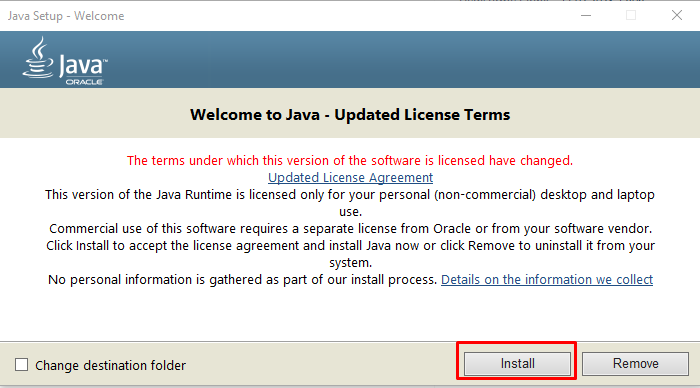The image size is (700, 388).
Task: Click the Install button
Action: [x=517, y=363]
